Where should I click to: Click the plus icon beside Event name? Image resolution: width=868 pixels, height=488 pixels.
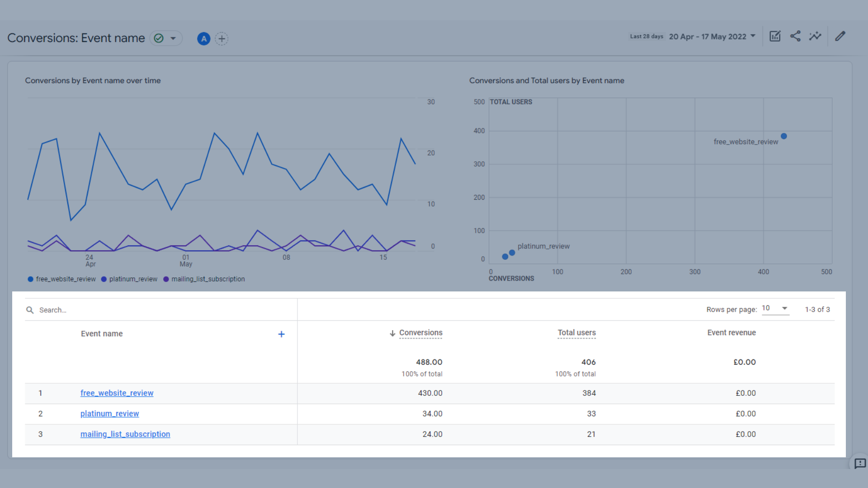click(281, 334)
